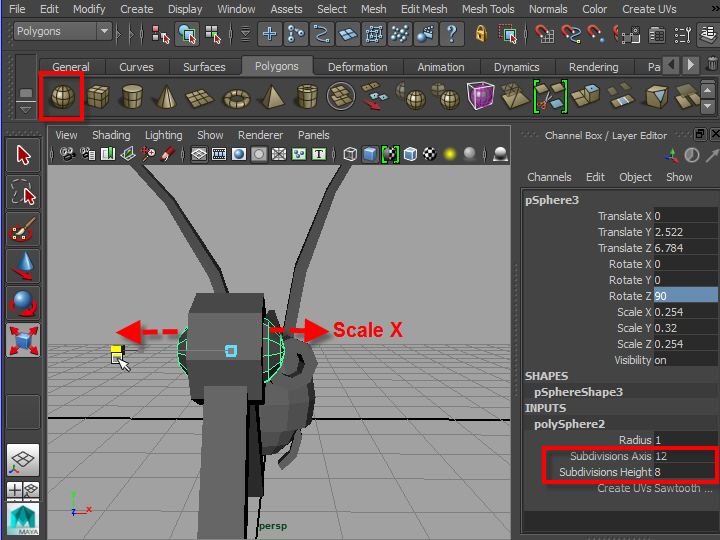Toggle the viewport grid display

[x=199, y=154]
